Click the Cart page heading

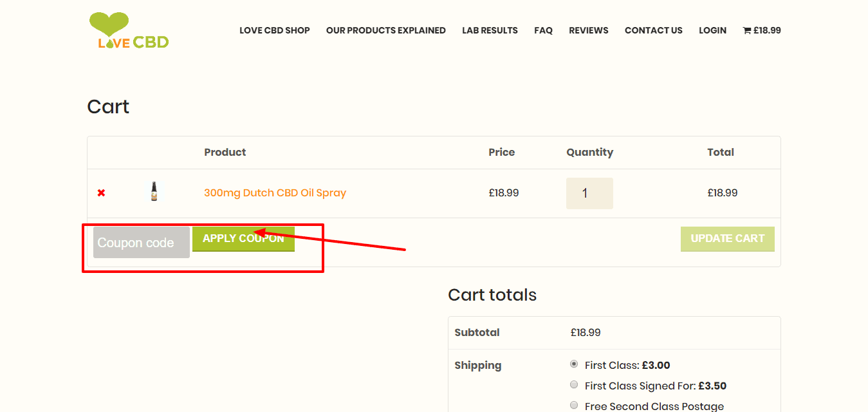point(108,106)
